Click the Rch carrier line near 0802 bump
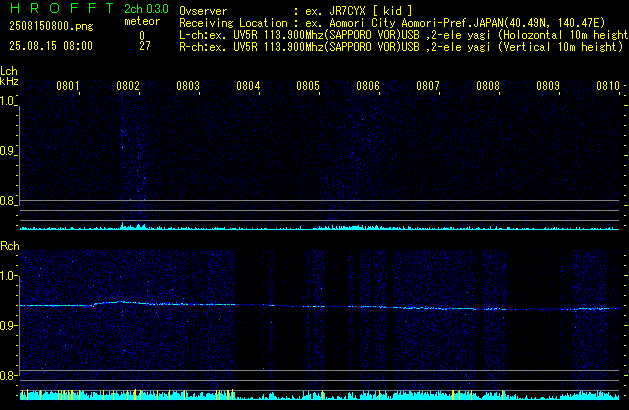This screenshot has height=410, width=629. [x=120, y=302]
